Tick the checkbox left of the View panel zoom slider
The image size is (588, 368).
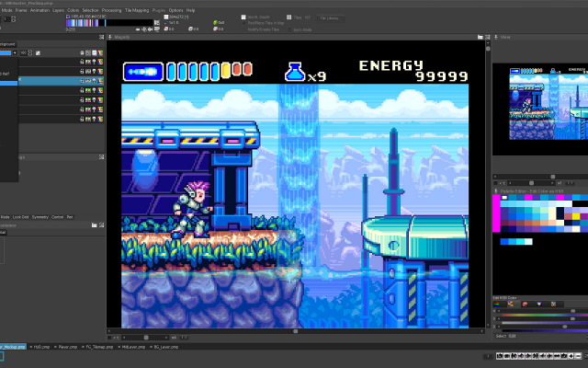(496, 183)
